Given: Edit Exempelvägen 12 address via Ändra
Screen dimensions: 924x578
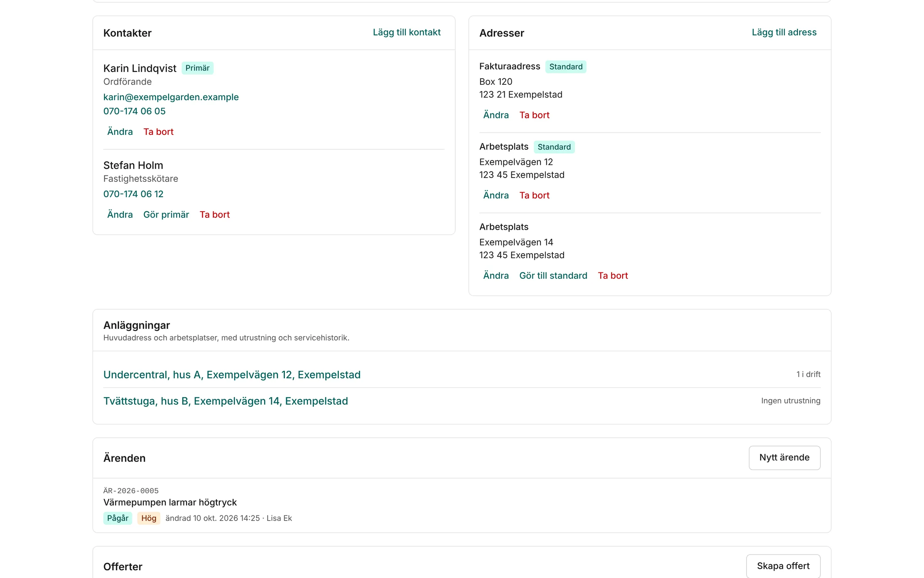Looking at the screenshot, I should [x=496, y=195].
